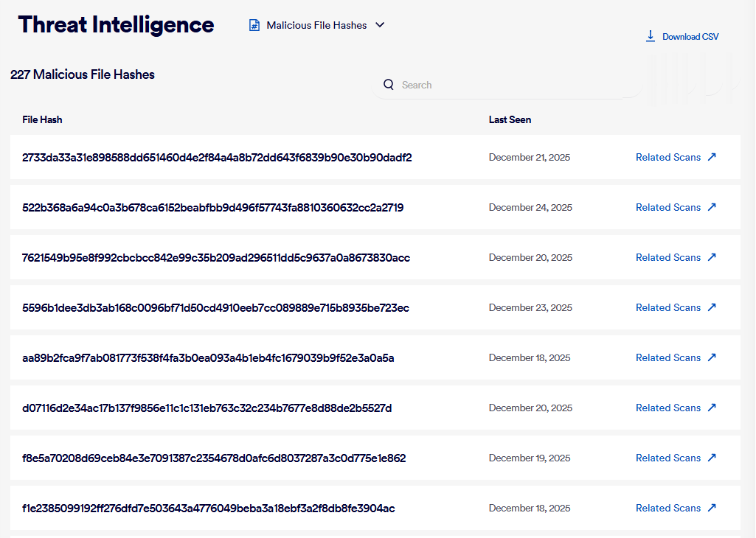Open the Malicious File Hashes category selector
The height and width of the screenshot is (538, 756).
click(x=316, y=25)
